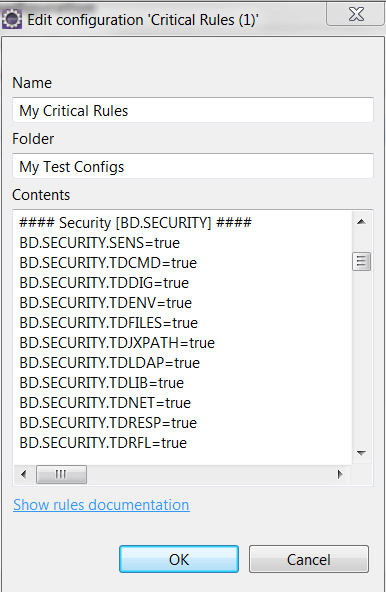The height and width of the screenshot is (592, 386).
Task: Click the Name field 'My Critical Rules'
Action: [193, 110]
